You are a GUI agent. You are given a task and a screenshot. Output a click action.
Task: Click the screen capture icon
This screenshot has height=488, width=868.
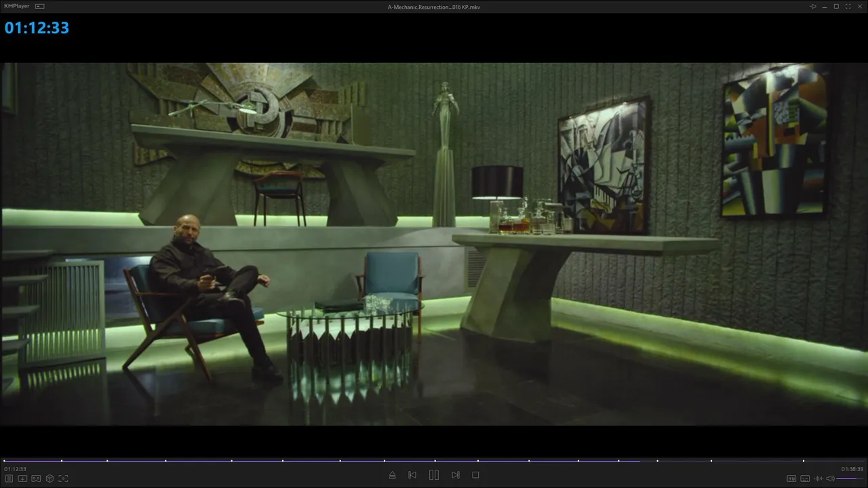point(63,479)
